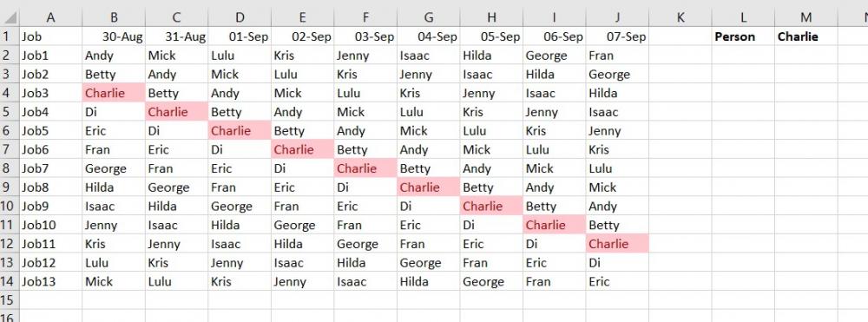The height and width of the screenshot is (322, 868).
Task: Select row 8 header
Action: 10,168
